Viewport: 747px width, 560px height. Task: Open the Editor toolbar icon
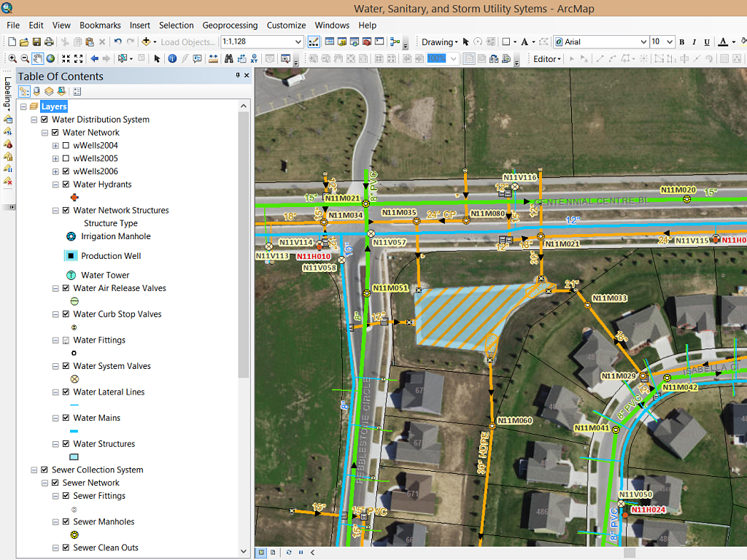tap(314, 42)
